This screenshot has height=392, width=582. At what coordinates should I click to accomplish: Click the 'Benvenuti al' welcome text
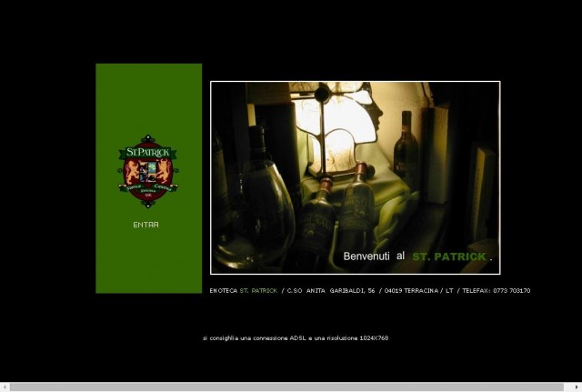click(374, 256)
